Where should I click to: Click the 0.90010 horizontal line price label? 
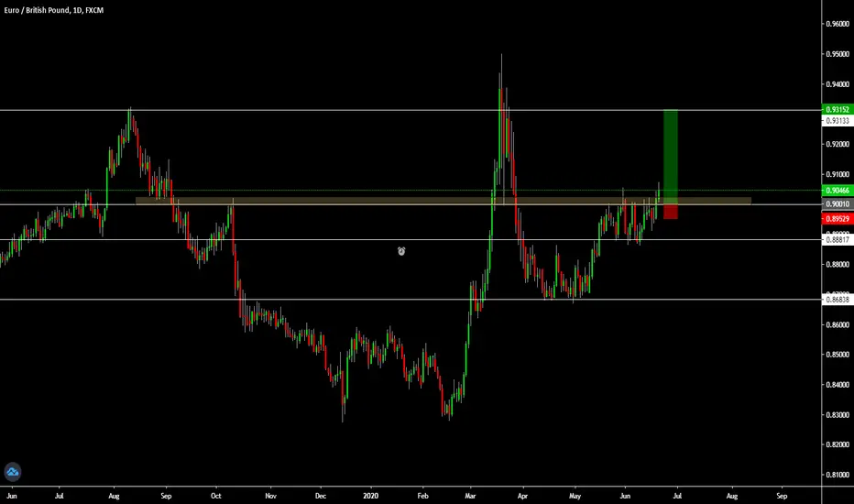pyautogui.click(x=838, y=203)
